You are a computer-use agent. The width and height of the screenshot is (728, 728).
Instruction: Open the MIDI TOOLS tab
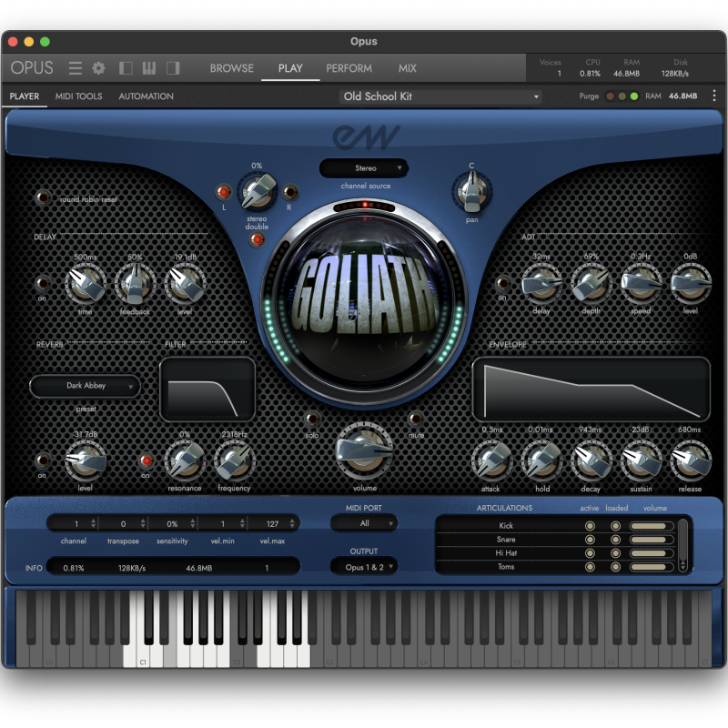(x=78, y=96)
